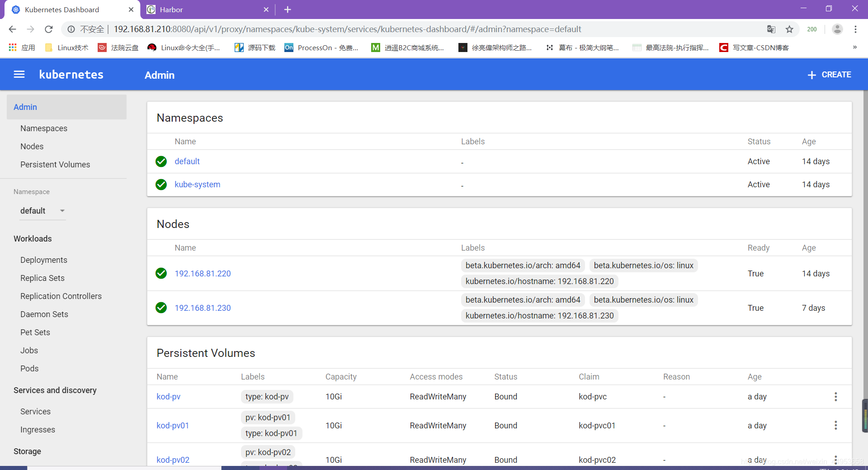
Task: Open the hamburger navigation menu
Action: 19,75
